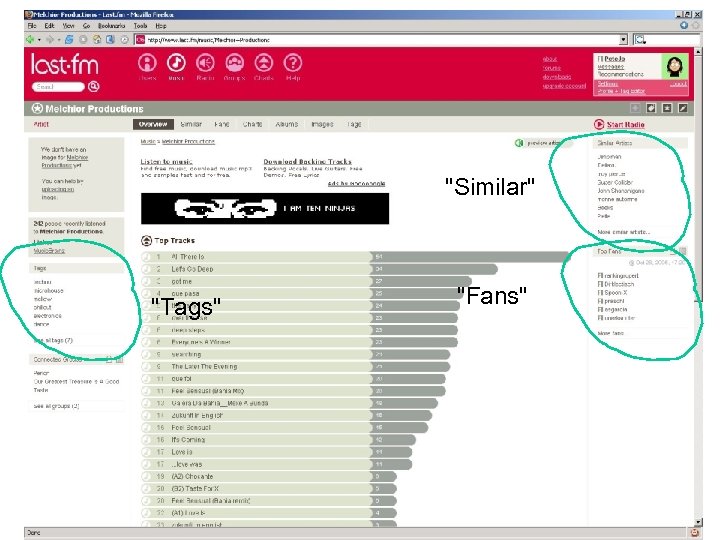
Task: Switch to the Fans tab
Action: pyautogui.click(x=221, y=124)
